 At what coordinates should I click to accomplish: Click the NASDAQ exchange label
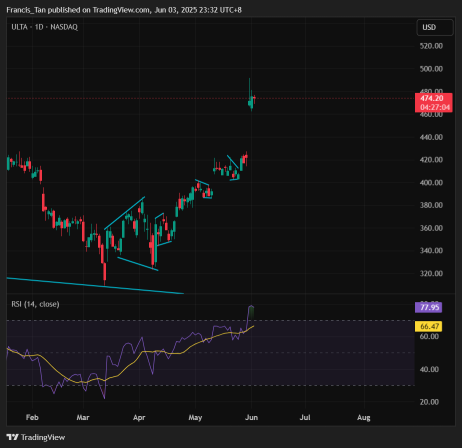[64, 27]
